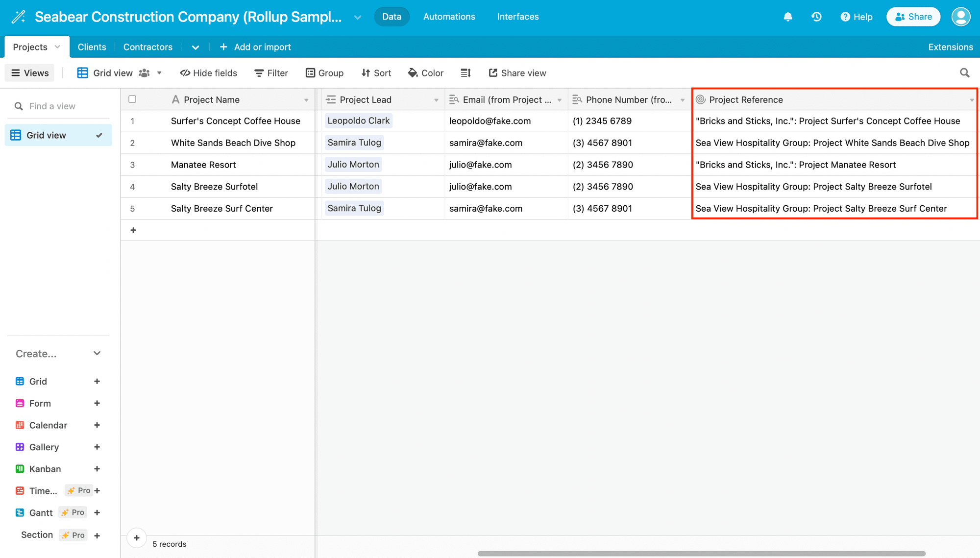Click the plus to add a row in grid
Screen dimensions: 980x558
click(133, 230)
